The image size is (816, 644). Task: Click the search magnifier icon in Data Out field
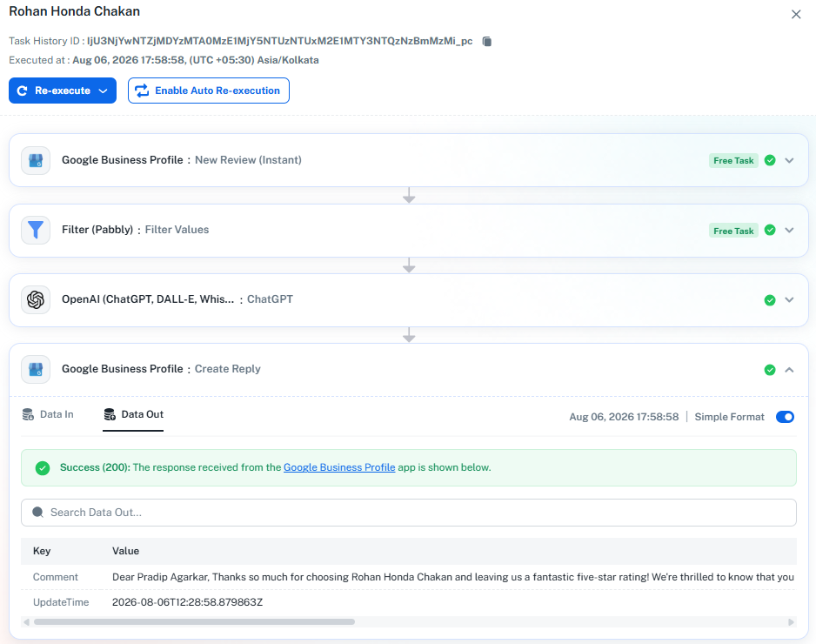(37, 513)
